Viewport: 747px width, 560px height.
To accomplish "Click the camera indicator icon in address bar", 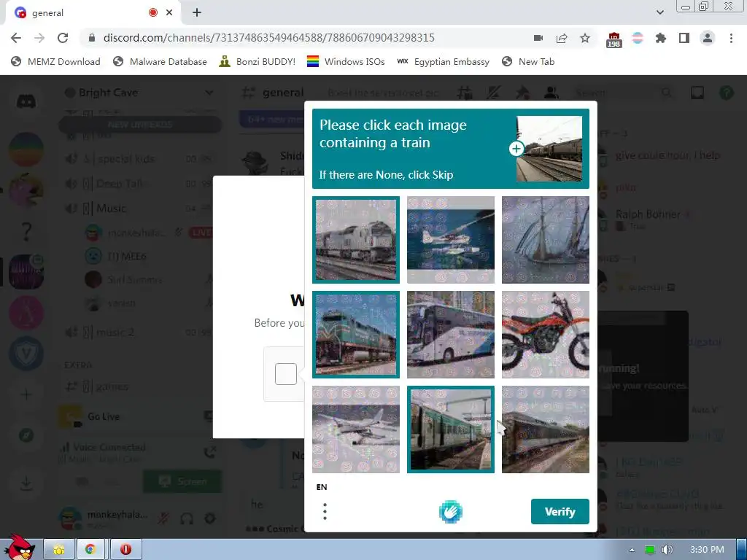I will (x=538, y=38).
